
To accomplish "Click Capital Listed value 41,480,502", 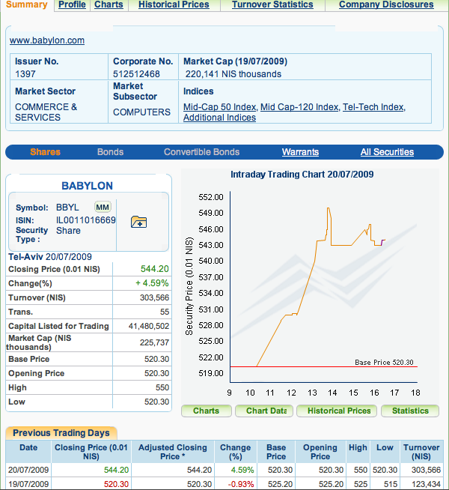I will click(149, 326).
